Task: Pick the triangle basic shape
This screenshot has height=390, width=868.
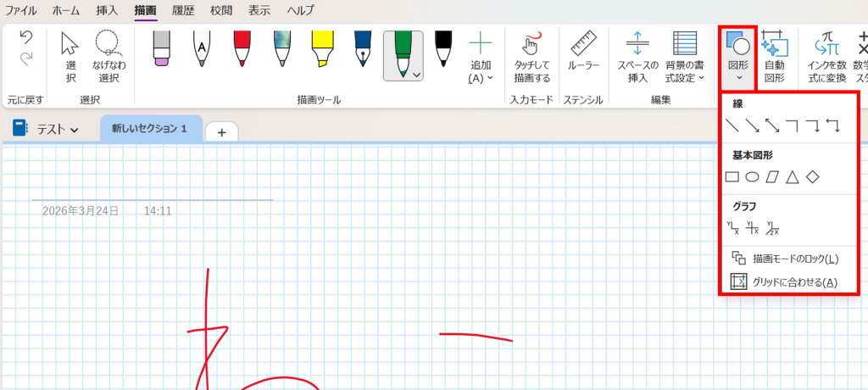Action: (792, 177)
